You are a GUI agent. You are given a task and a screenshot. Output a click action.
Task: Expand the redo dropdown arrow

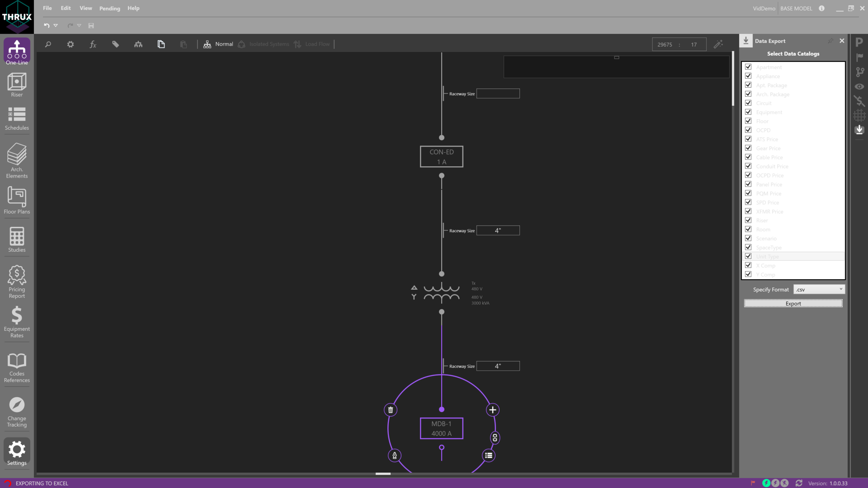(79, 25)
